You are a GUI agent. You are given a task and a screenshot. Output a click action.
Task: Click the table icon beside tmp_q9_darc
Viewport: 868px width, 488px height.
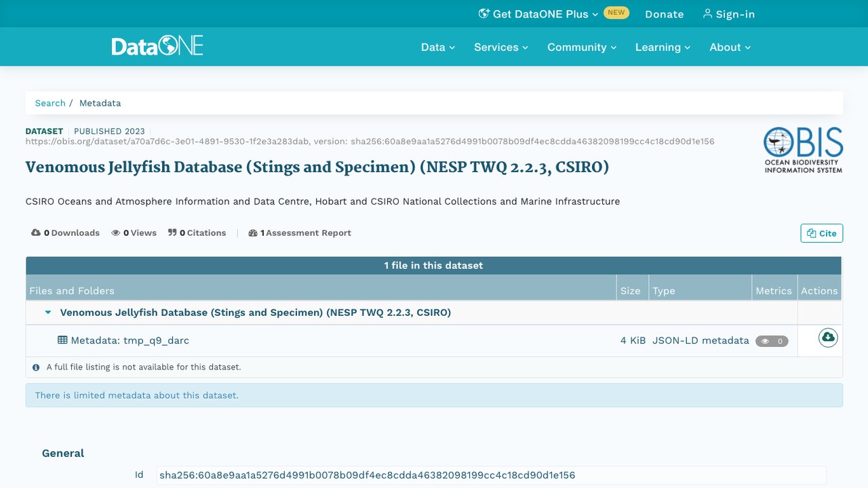[x=62, y=340]
